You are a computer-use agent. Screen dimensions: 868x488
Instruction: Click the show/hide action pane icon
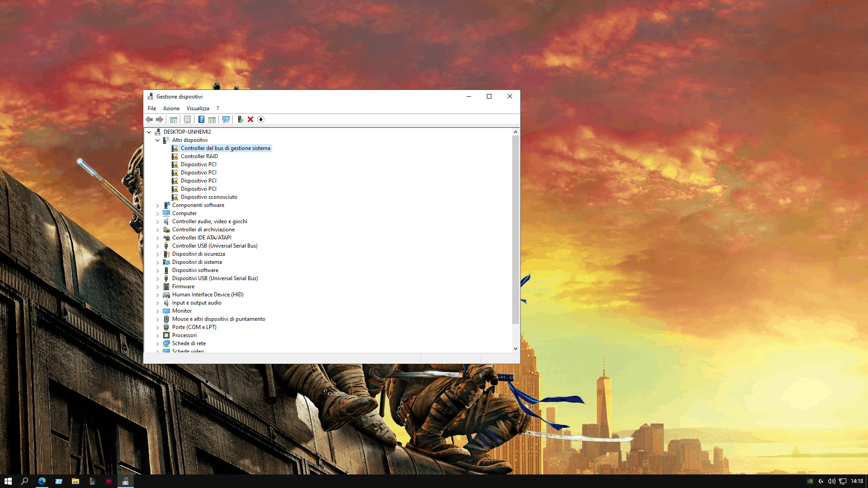point(212,119)
